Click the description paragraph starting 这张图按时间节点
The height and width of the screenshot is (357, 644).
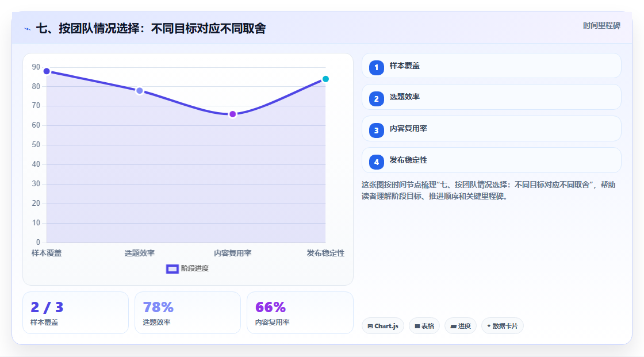click(x=488, y=191)
